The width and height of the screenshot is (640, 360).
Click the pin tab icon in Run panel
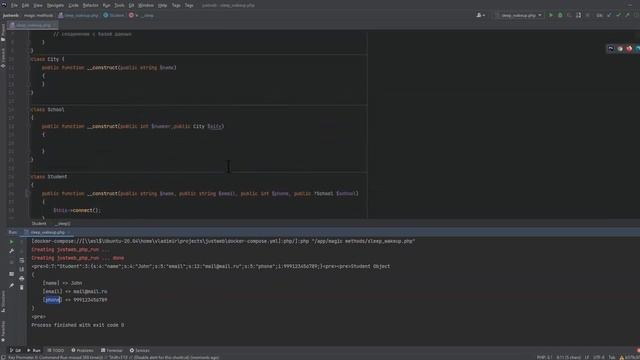coord(11,286)
